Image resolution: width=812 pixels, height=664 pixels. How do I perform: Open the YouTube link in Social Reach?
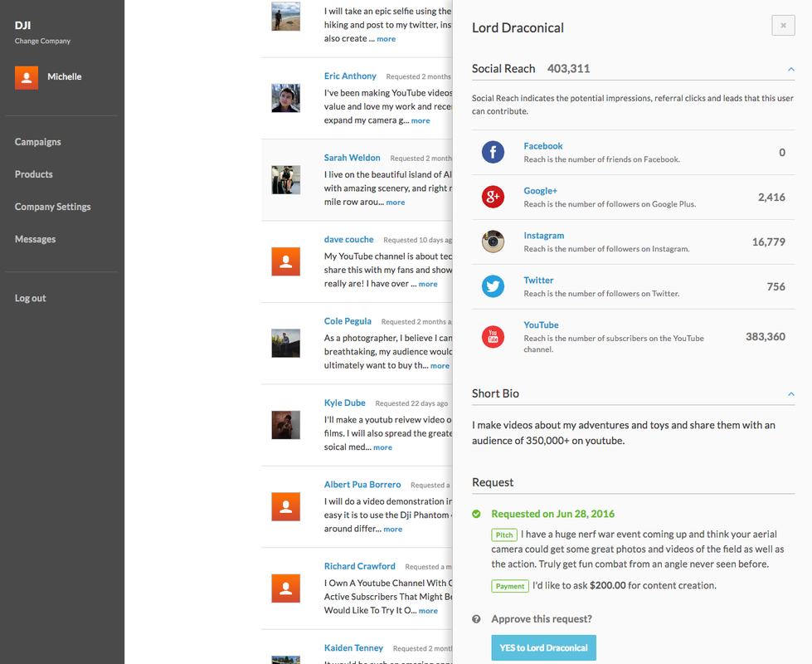pos(541,325)
